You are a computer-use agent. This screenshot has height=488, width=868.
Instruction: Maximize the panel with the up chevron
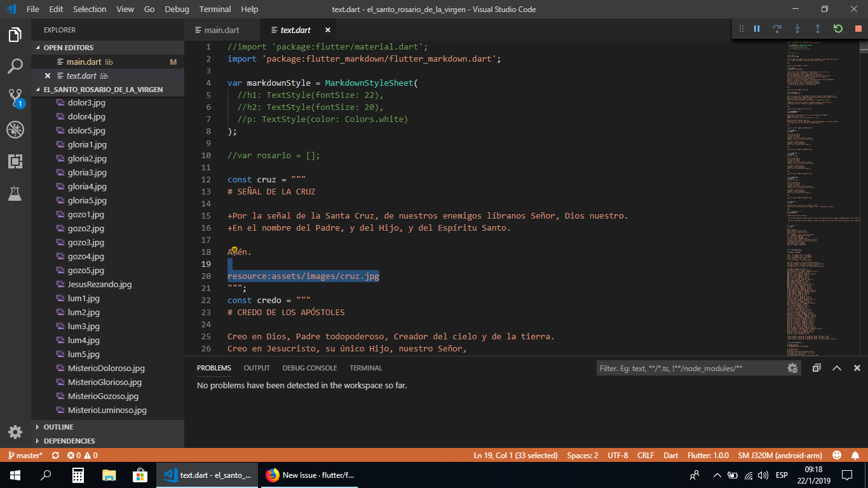[837, 368]
